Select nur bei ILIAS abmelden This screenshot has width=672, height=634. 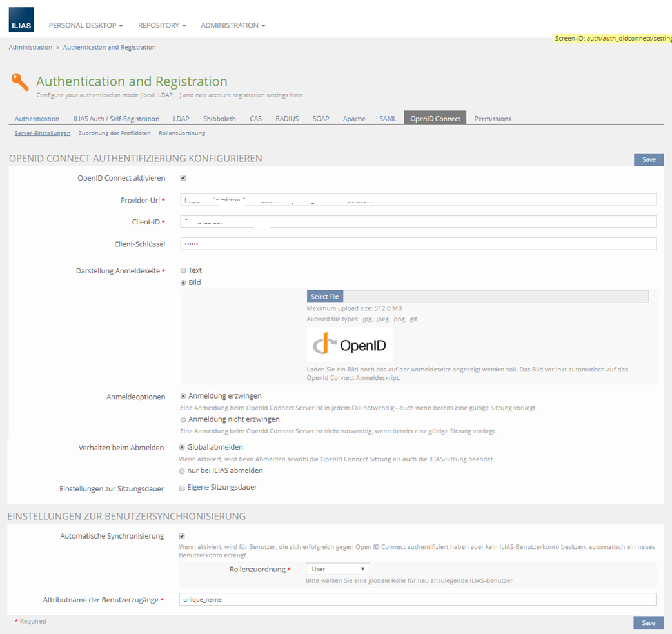(183, 471)
